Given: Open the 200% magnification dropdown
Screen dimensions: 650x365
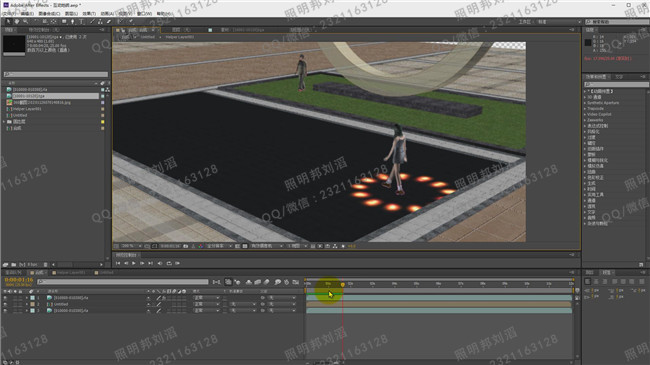Looking at the screenshot, I should (x=130, y=246).
